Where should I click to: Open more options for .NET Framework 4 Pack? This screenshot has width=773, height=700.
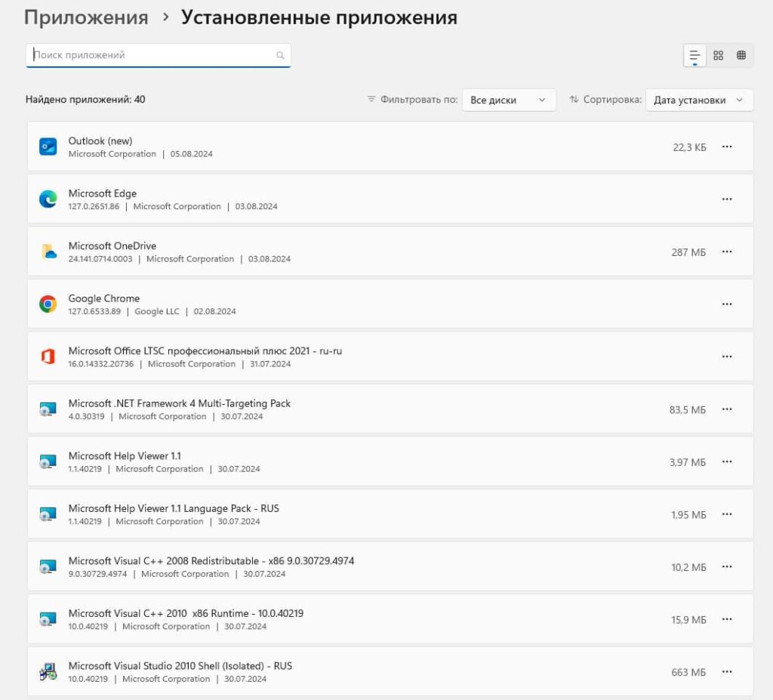[x=727, y=409]
